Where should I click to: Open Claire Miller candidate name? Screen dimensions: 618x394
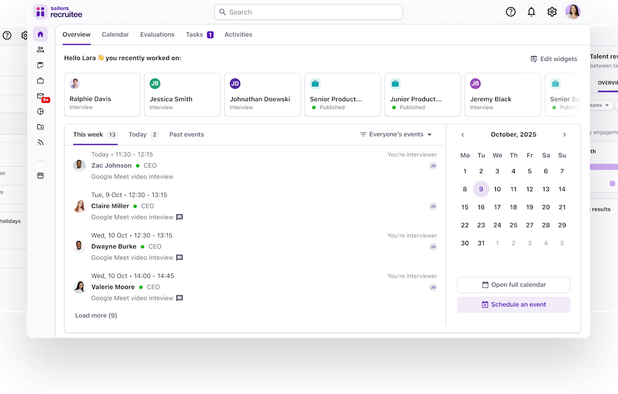[110, 206]
